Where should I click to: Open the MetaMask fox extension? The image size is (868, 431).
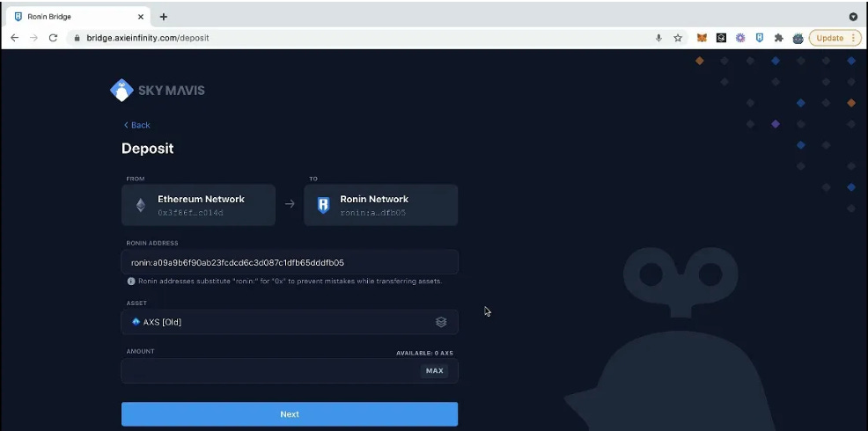tap(702, 38)
